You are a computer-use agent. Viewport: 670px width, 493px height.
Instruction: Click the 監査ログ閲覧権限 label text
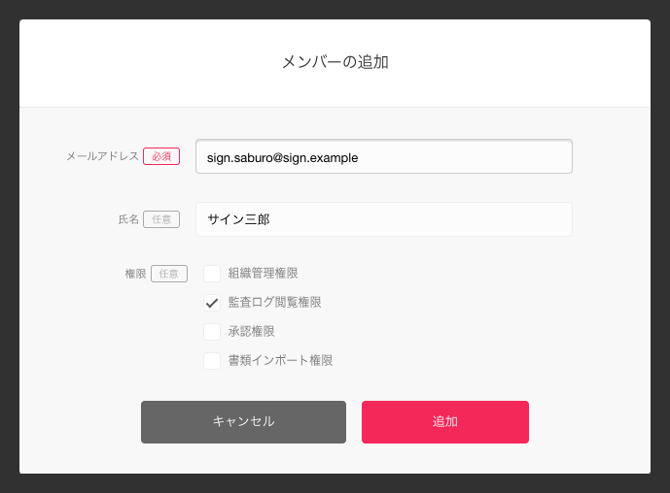coord(274,302)
